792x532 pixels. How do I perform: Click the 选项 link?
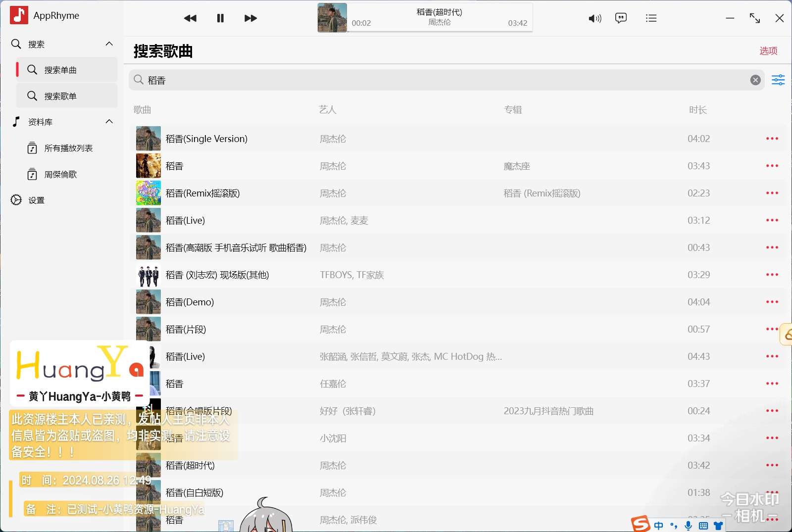(768, 50)
